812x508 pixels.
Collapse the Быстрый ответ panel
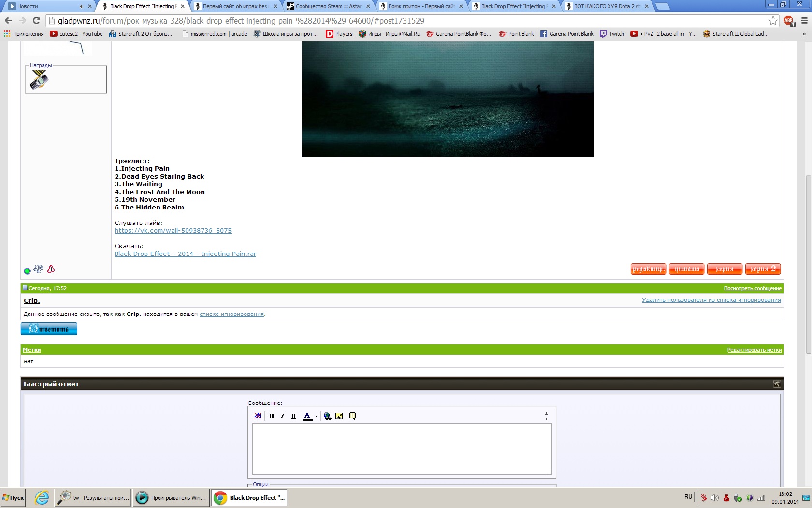(x=777, y=384)
